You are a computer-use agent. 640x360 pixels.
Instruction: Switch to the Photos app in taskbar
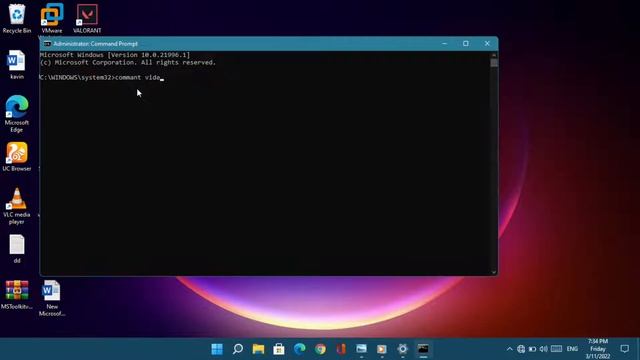pos(361,349)
